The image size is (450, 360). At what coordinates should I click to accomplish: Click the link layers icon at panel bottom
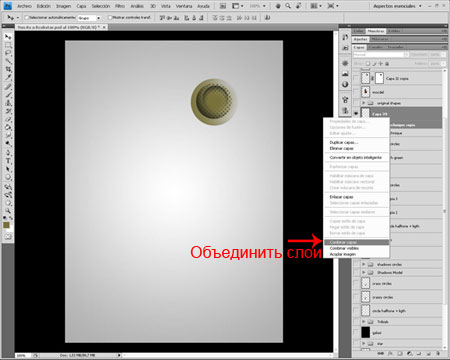[380, 353]
